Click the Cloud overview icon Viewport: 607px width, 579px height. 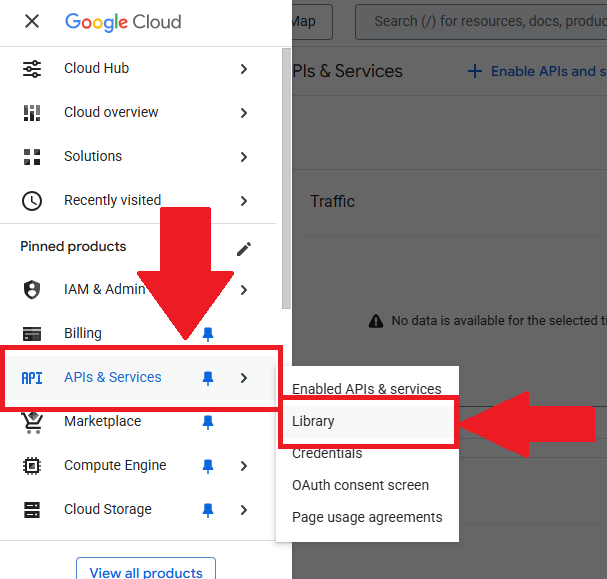[32, 113]
